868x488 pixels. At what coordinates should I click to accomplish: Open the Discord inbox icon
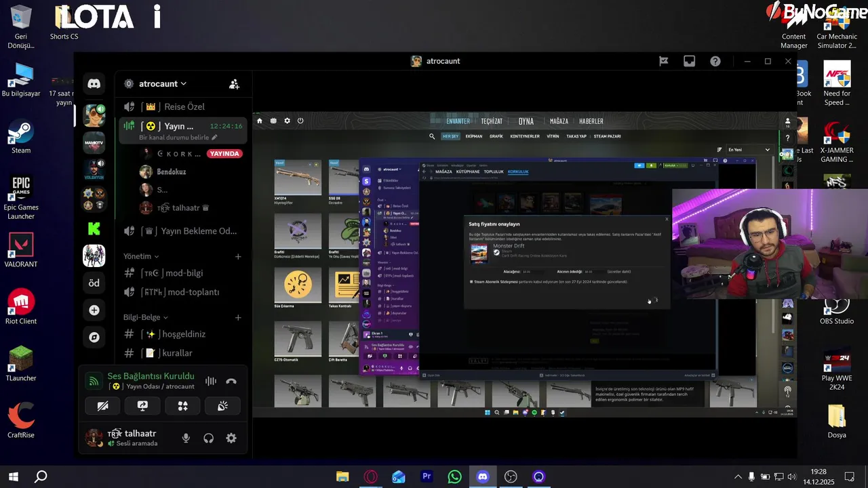click(x=689, y=61)
